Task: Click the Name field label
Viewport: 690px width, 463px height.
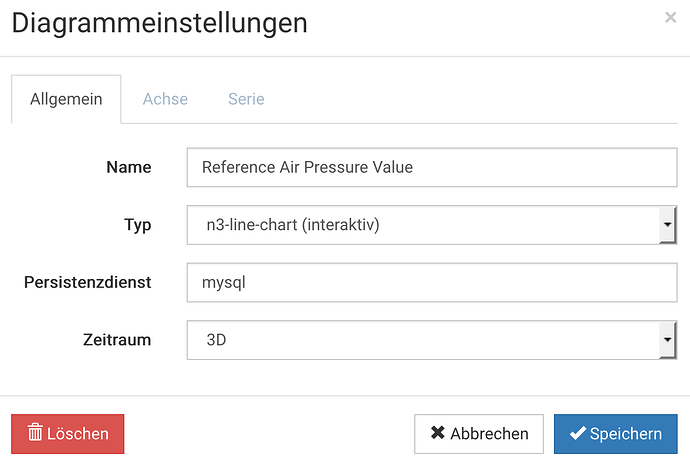Action: (128, 167)
